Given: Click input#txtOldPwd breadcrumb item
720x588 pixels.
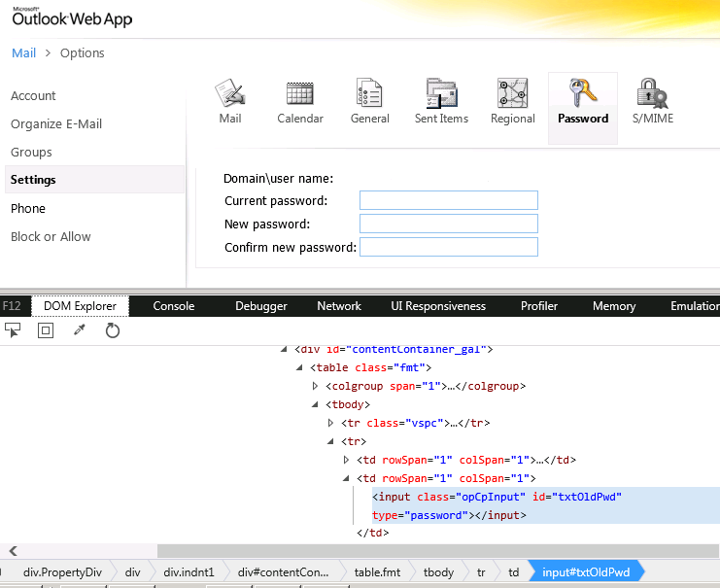Looking at the screenshot, I should 586,572.
